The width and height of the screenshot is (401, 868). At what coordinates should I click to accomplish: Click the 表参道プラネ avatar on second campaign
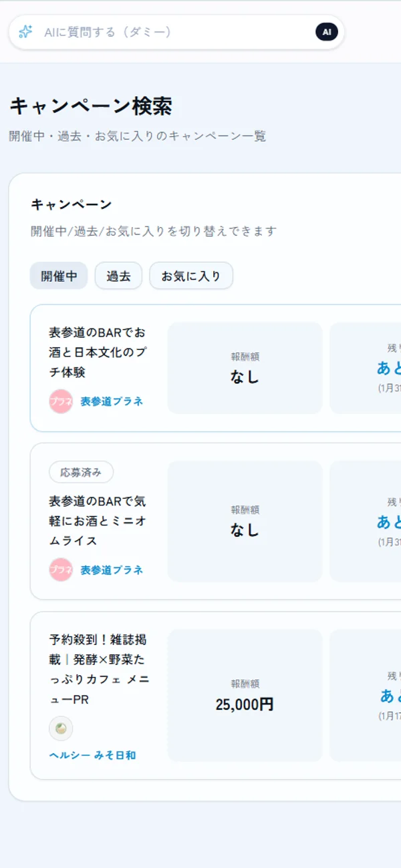[x=59, y=570]
